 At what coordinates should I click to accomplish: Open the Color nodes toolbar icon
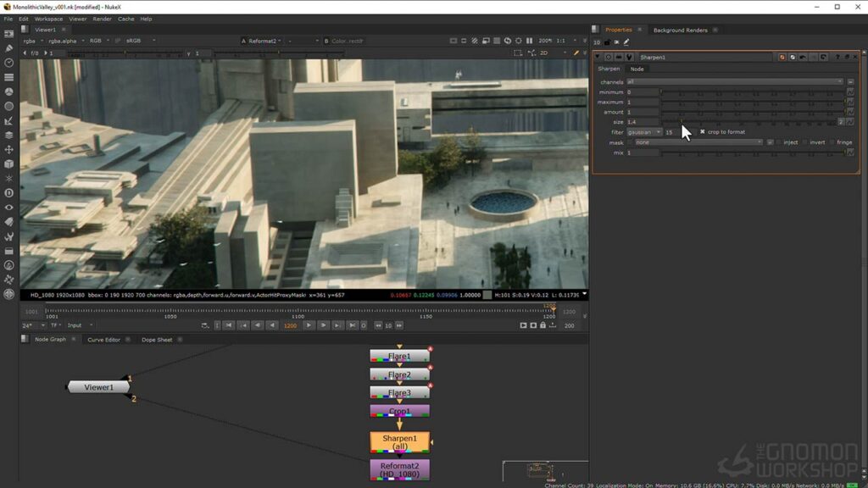pos(8,91)
